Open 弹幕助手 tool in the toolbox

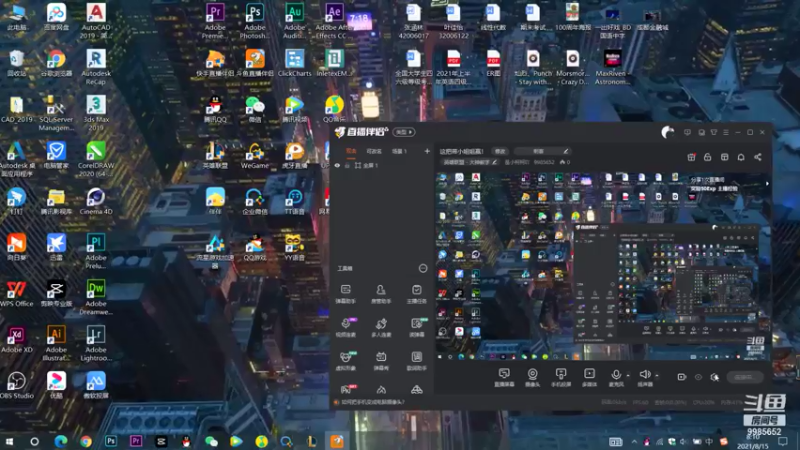(345, 294)
